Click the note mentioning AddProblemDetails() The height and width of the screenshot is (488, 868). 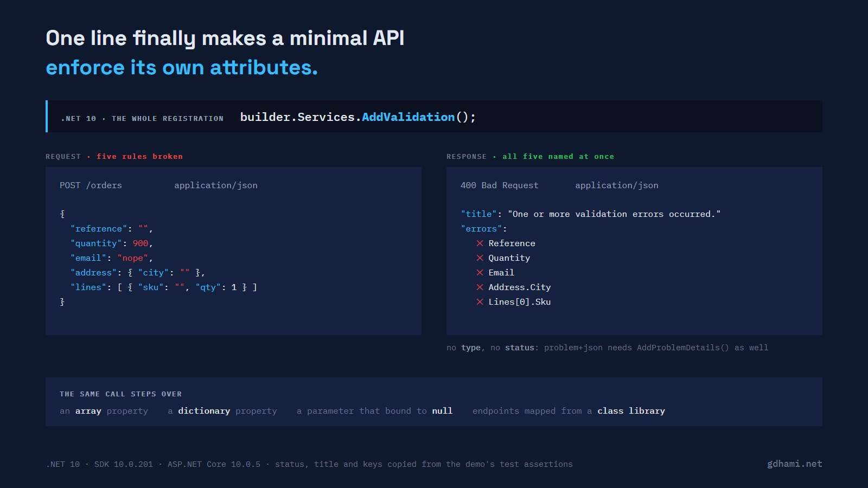tap(607, 348)
